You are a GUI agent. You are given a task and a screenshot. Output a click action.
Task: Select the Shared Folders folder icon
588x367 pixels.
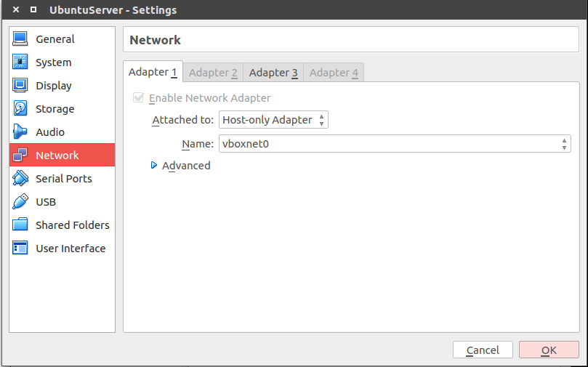click(x=20, y=225)
